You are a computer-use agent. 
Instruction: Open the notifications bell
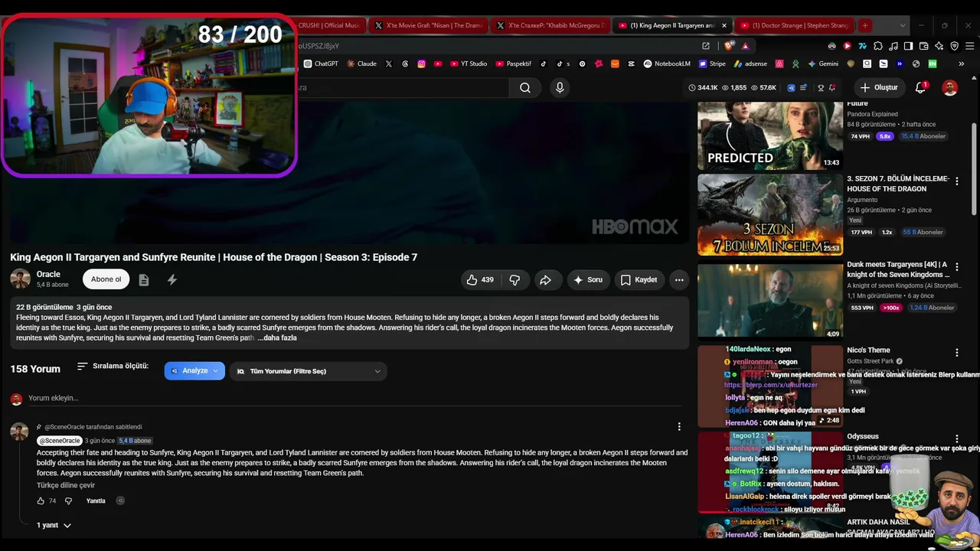click(x=921, y=87)
